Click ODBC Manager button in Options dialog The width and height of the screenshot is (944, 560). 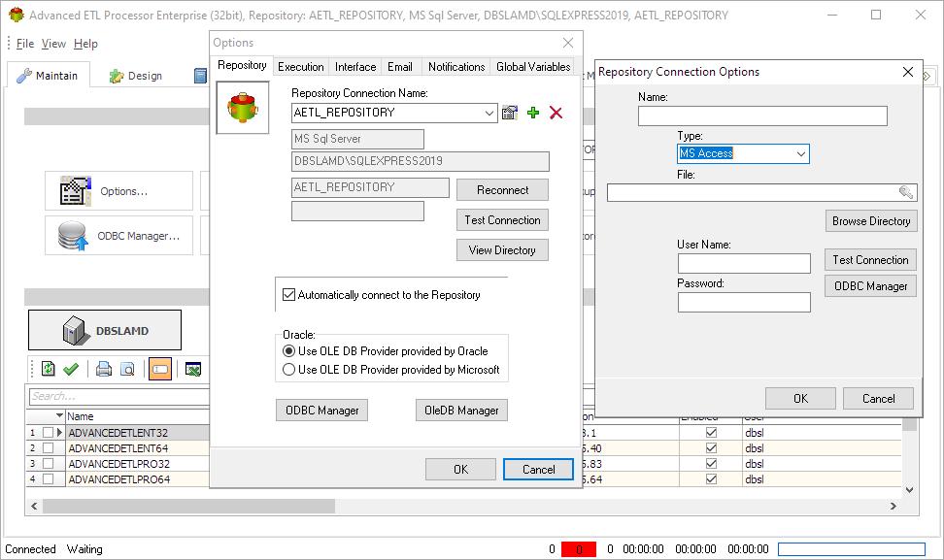322,410
